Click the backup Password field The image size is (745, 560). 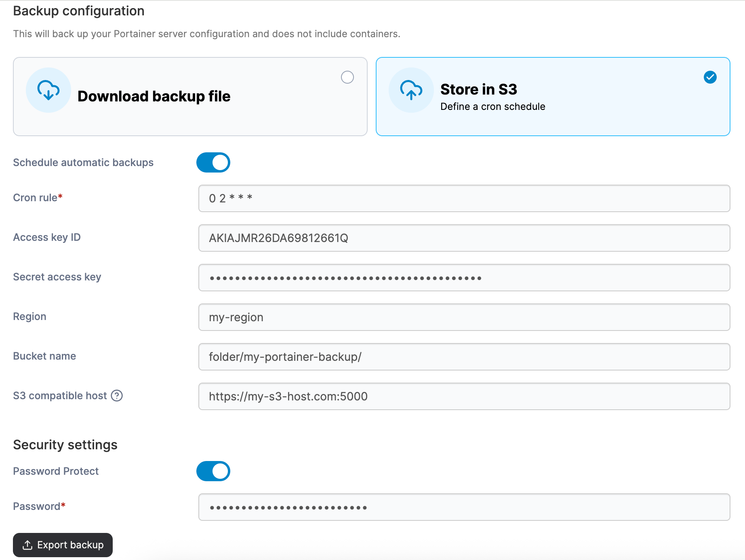(464, 507)
